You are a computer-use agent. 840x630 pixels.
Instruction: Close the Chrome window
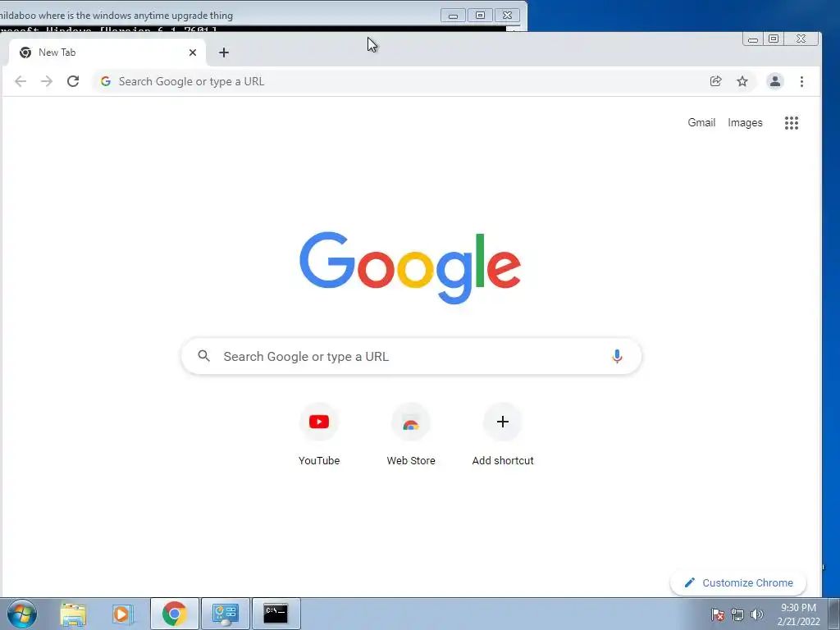801,39
